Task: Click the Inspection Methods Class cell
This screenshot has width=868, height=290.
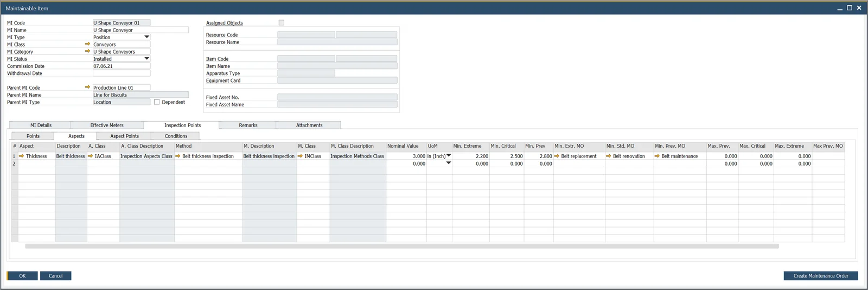Action: [x=358, y=156]
